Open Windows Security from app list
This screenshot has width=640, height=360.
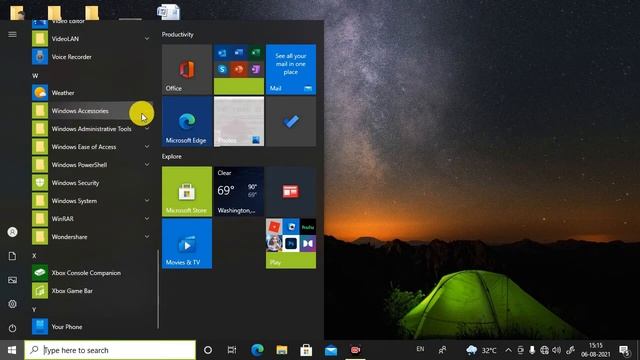point(92,182)
